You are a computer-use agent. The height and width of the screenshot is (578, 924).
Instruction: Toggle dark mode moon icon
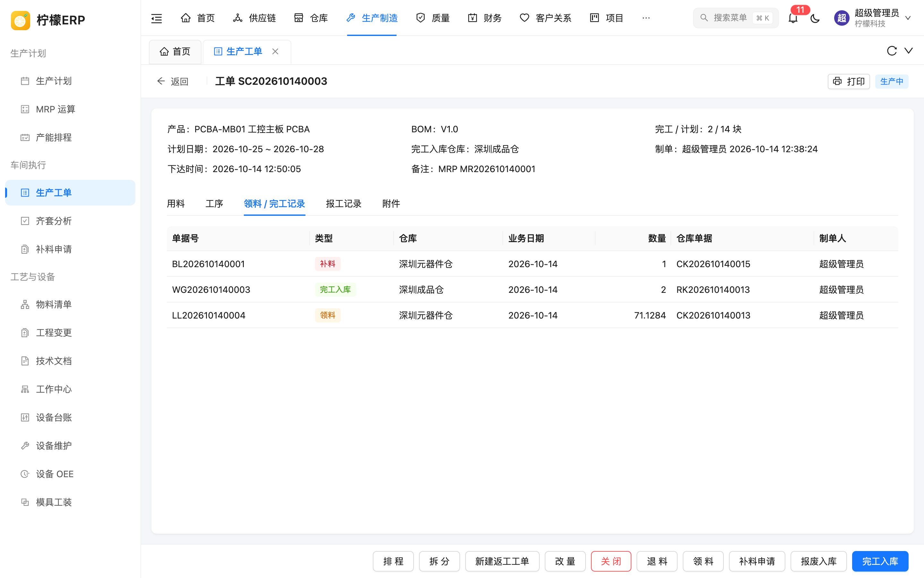[815, 18]
